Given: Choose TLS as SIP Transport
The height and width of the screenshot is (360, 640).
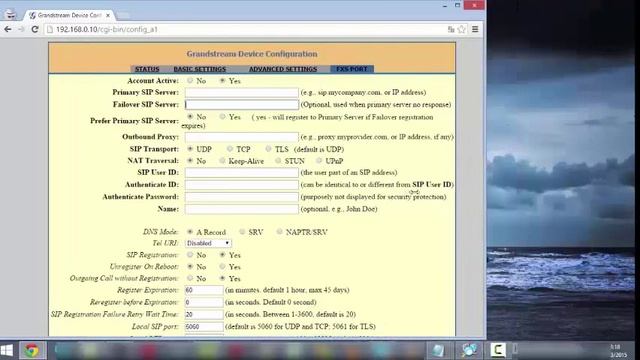Looking at the screenshot, I should pyautogui.click(x=269, y=149).
